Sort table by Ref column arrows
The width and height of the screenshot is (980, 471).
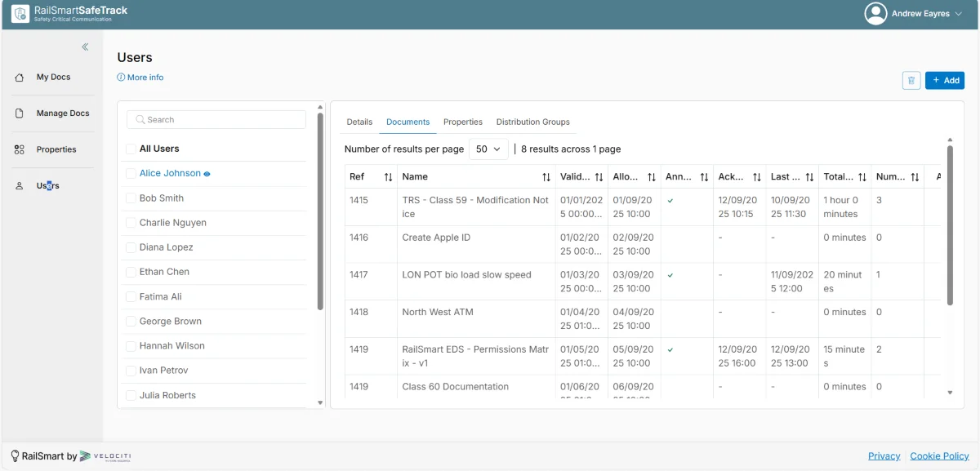click(x=388, y=177)
